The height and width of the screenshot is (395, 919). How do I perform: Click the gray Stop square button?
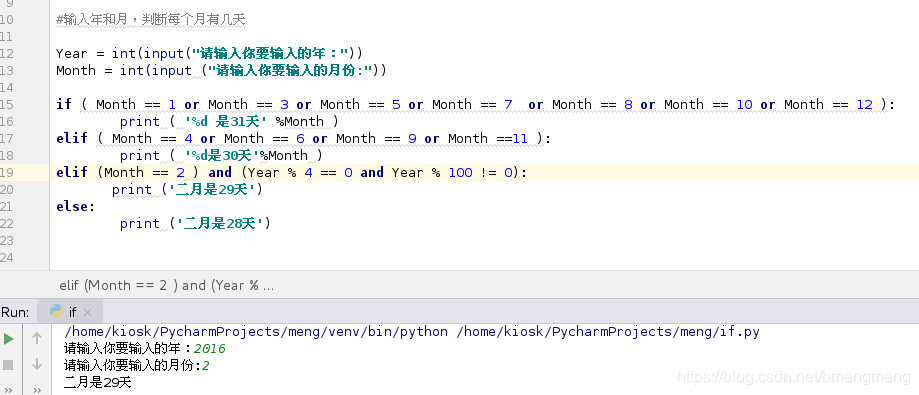8,365
